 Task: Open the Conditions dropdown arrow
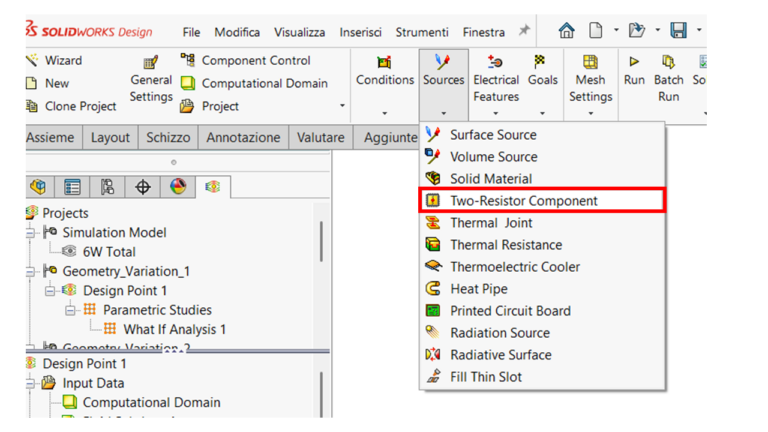click(x=384, y=113)
